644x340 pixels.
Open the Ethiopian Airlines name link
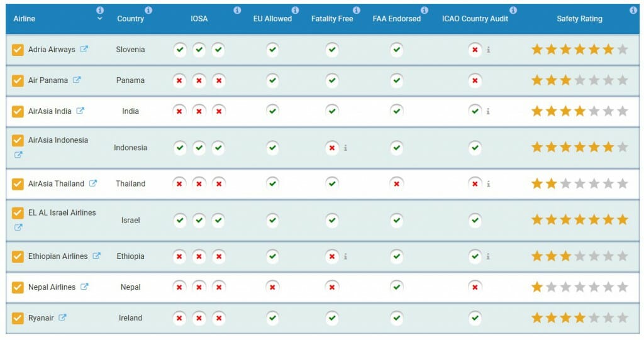coord(58,256)
